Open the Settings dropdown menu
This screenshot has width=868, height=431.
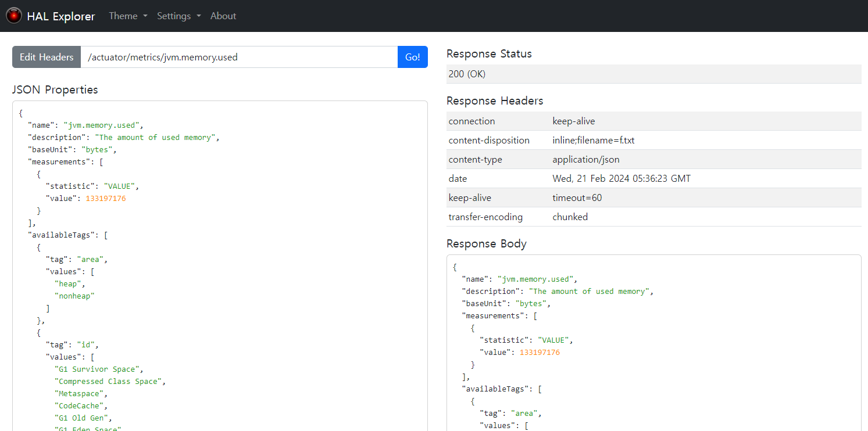pyautogui.click(x=178, y=16)
